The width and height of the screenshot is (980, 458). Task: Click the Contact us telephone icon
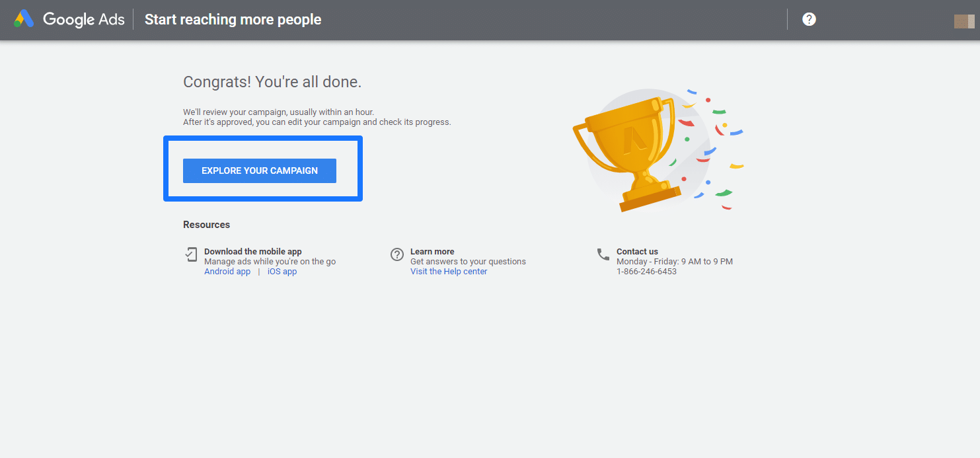coord(603,254)
